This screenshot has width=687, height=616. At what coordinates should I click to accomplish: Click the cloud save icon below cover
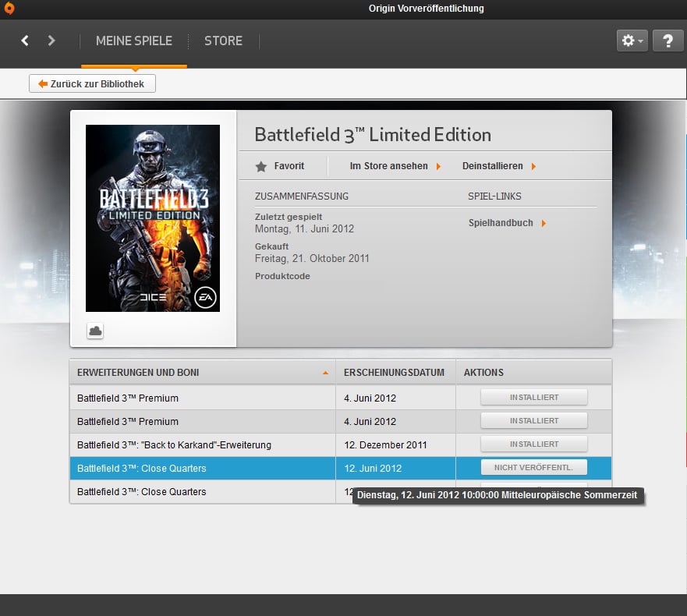[x=95, y=331]
